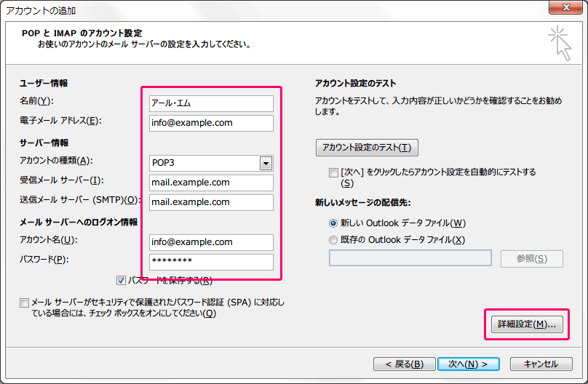Screen dimensions: 588x384
Task: Uncheck the パスワードを保存する checkbox
Action: 121,281
